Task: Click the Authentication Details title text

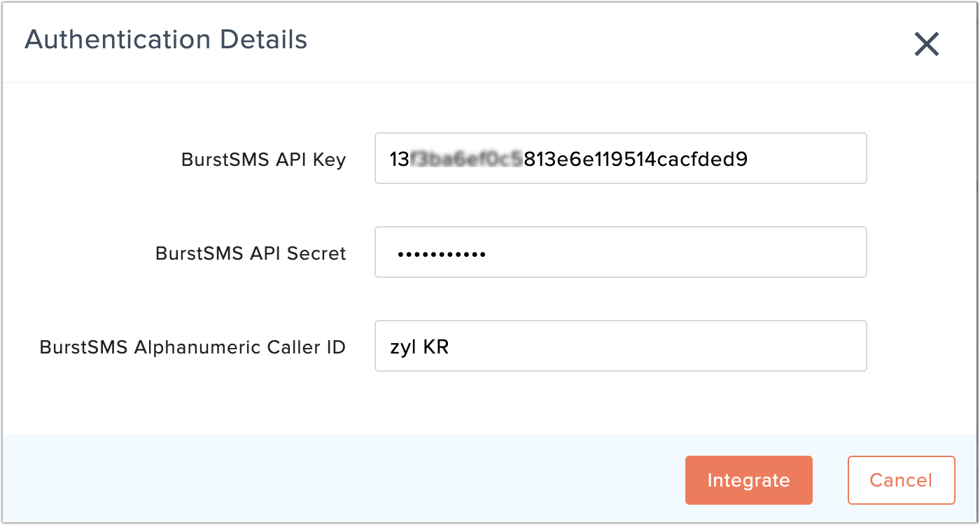Action: pos(166,40)
